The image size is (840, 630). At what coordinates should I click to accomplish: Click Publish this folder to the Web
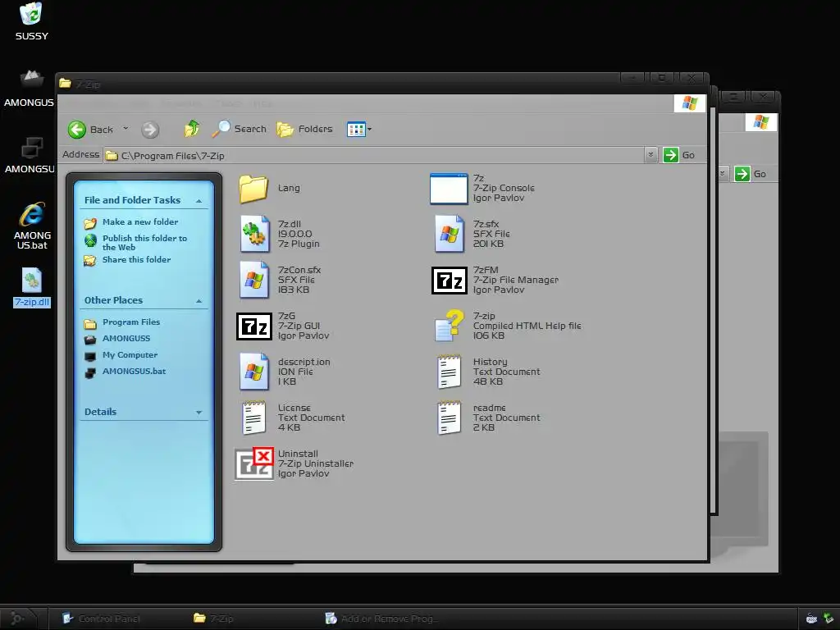144,243
